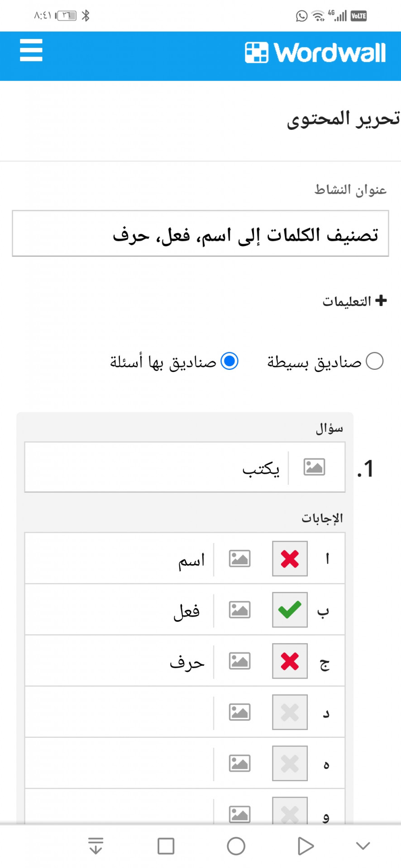Screen dimensions: 401x868
Task: Click the Wordwall logo
Action: (315, 52)
